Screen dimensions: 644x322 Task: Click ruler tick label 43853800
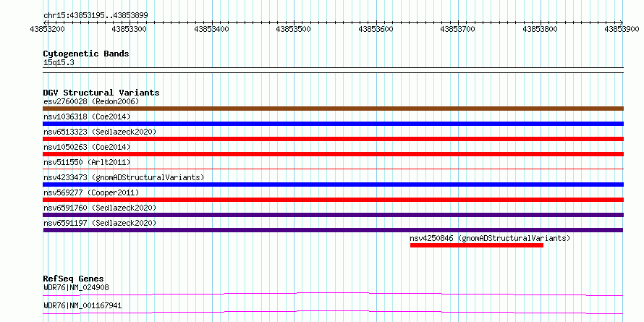point(541,29)
